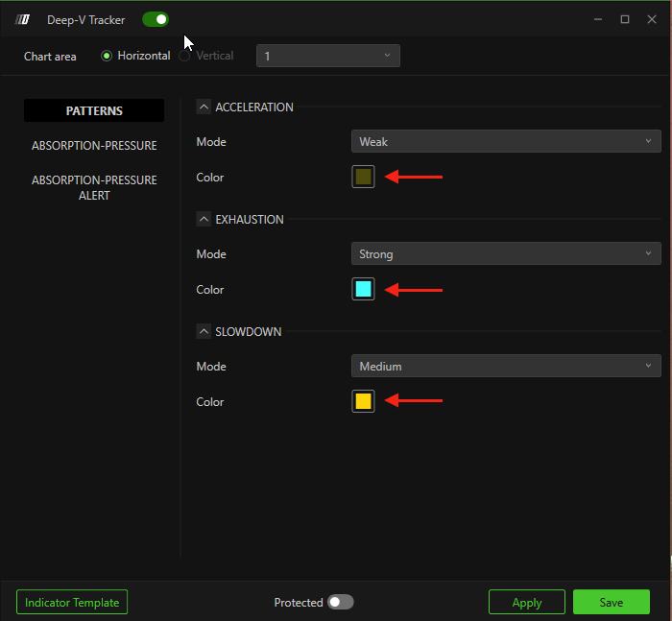Pick the olive Acceleration color swatch
The height and width of the screenshot is (621, 672).
coord(363,177)
